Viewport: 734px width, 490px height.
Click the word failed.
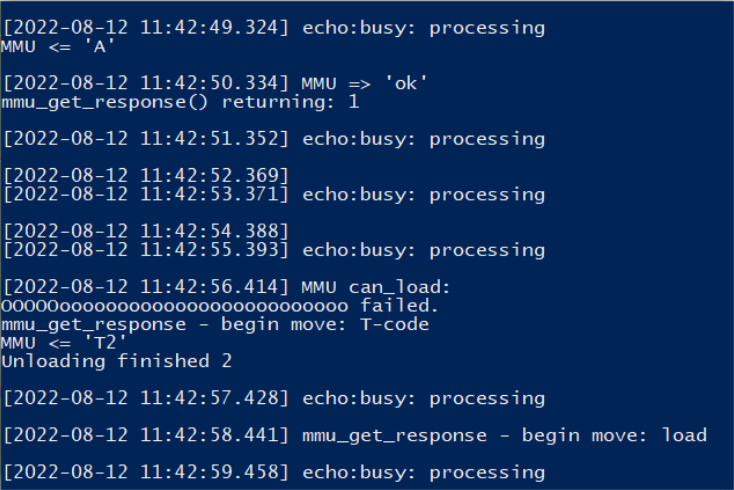400,305
